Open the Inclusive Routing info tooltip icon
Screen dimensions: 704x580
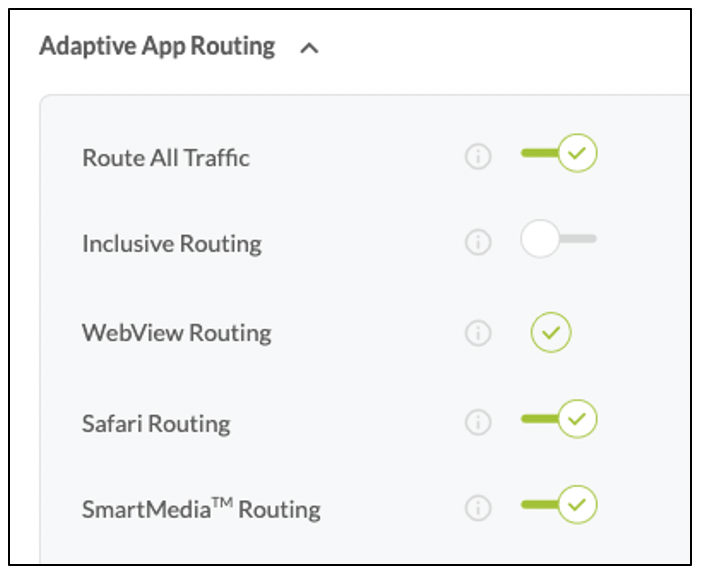478,243
